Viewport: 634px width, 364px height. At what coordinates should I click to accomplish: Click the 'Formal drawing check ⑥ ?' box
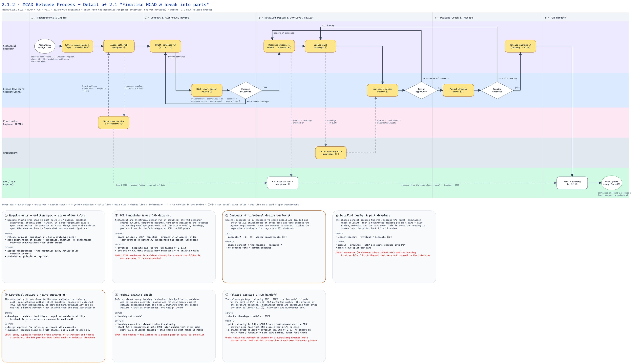[458, 90]
